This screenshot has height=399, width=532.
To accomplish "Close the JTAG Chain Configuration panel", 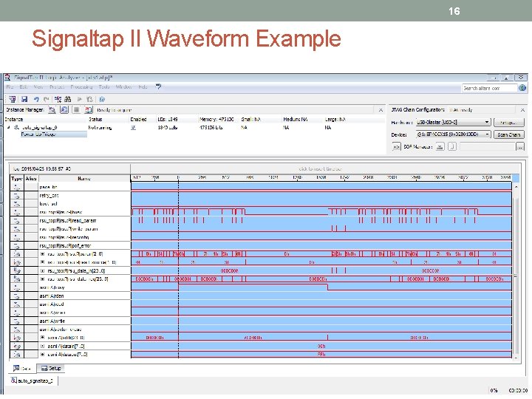I will click(x=522, y=110).
